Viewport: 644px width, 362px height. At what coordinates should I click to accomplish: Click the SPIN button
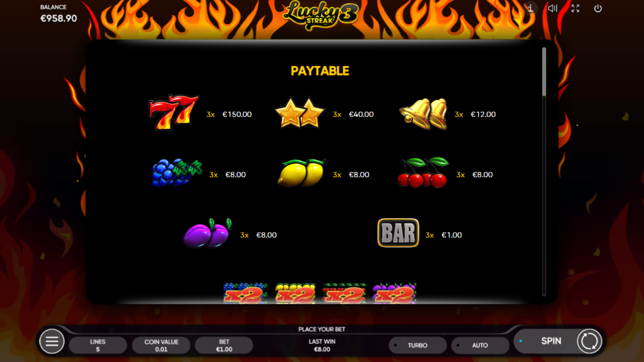tap(551, 341)
